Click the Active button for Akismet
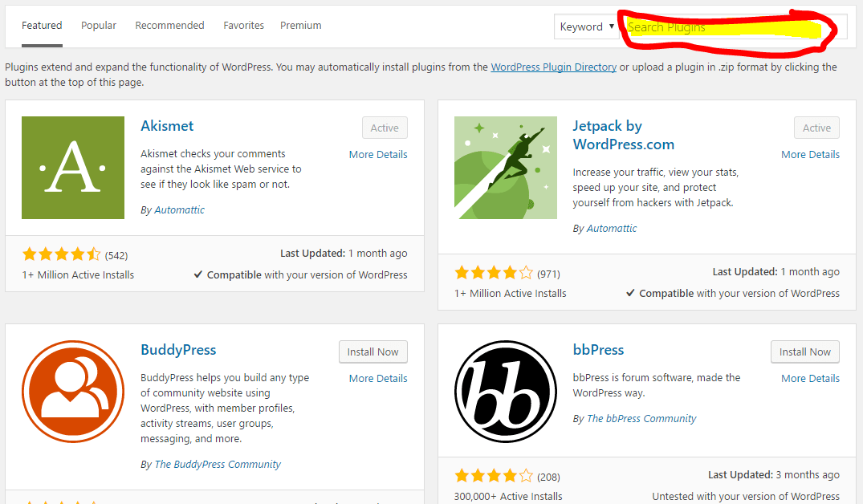 (x=385, y=128)
